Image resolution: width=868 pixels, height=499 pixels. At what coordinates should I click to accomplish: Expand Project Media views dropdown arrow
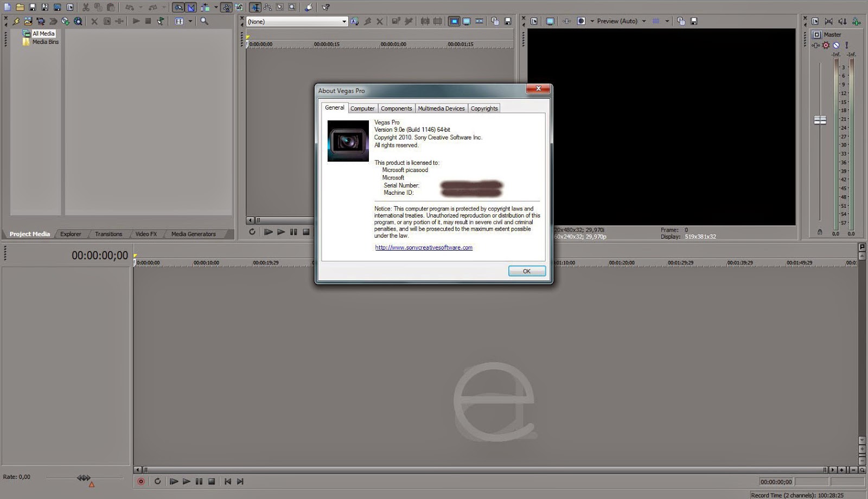click(x=190, y=21)
